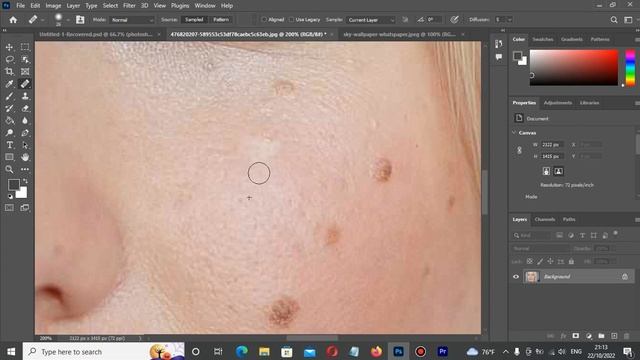Click the Home icon in options bar
The width and height of the screenshot is (640, 360).
coord(13,20)
